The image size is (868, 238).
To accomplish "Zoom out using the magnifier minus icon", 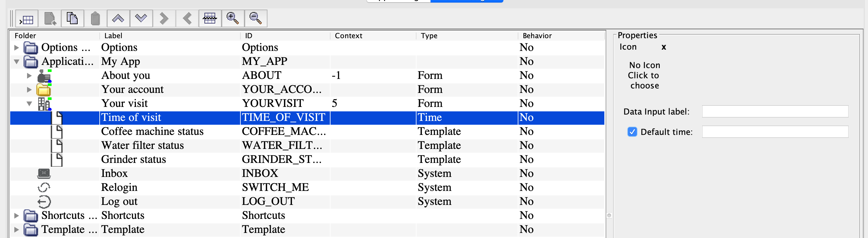I will click(x=255, y=19).
